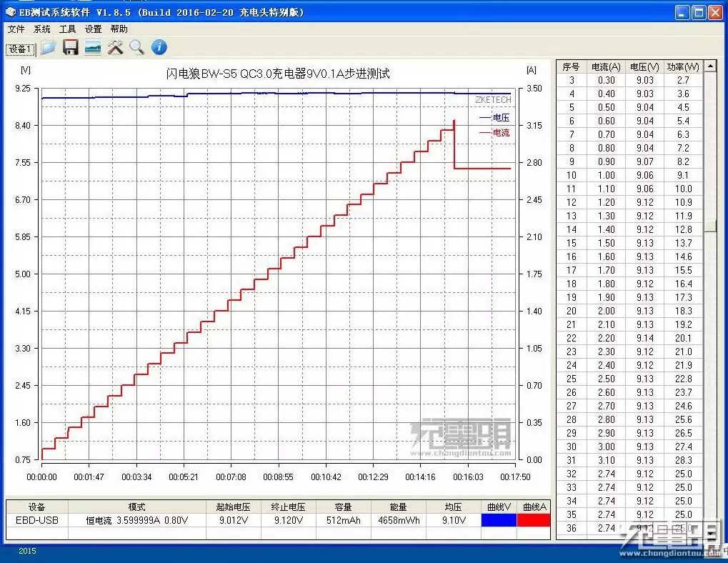Viewport: 728px width, 563px height.
Task: Click the 电流 legend entry
Action: click(494, 133)
